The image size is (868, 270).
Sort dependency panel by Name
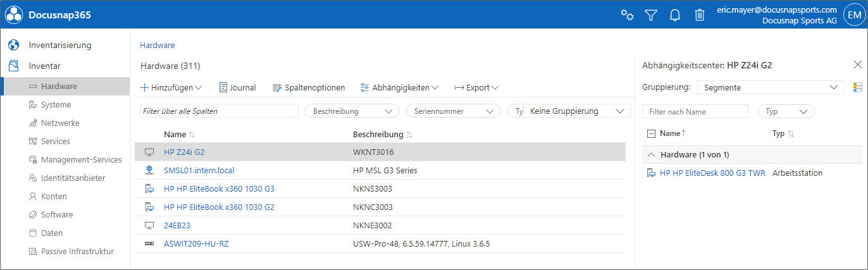point(673,133)
